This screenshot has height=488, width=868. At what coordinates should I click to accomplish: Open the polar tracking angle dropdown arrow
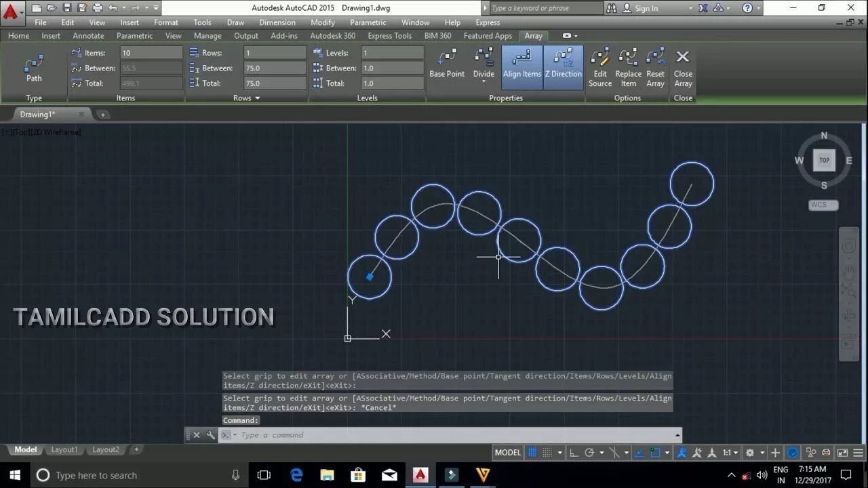pyautogui.click(x=601, y=453)
